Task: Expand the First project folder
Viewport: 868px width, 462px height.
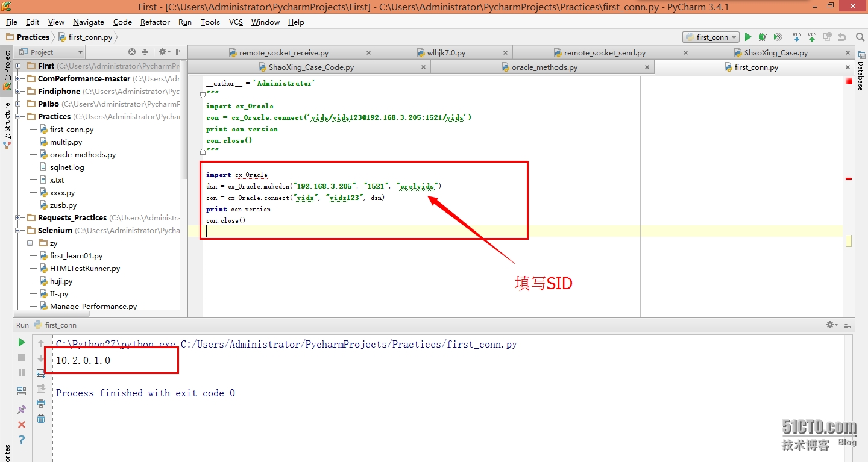Action: (18, 66)
